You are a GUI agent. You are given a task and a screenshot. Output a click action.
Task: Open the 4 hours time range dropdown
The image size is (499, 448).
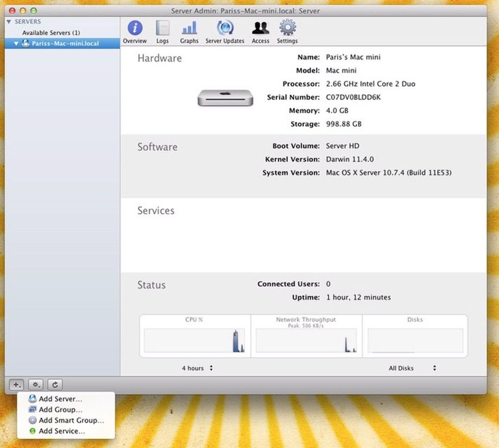[x=198, y=368]
